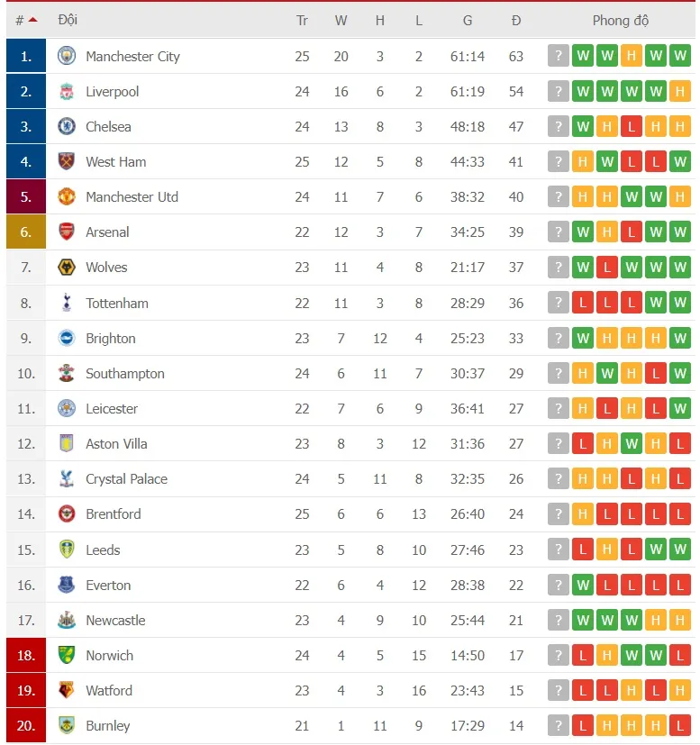Viewport: 700px width, 745px height.
Task: Click the Arsenal club crest
Action: (65, 232)
